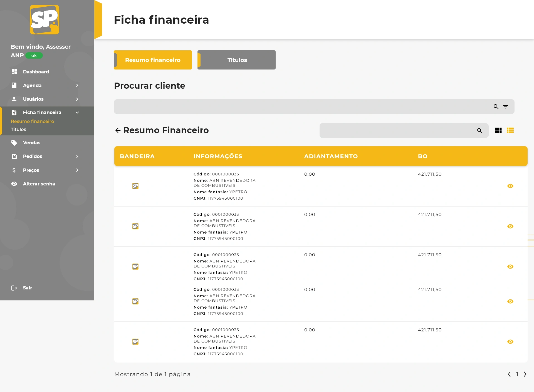Open Dashboard from sidebar
This screenshot has width=534, height=392.
36,72
